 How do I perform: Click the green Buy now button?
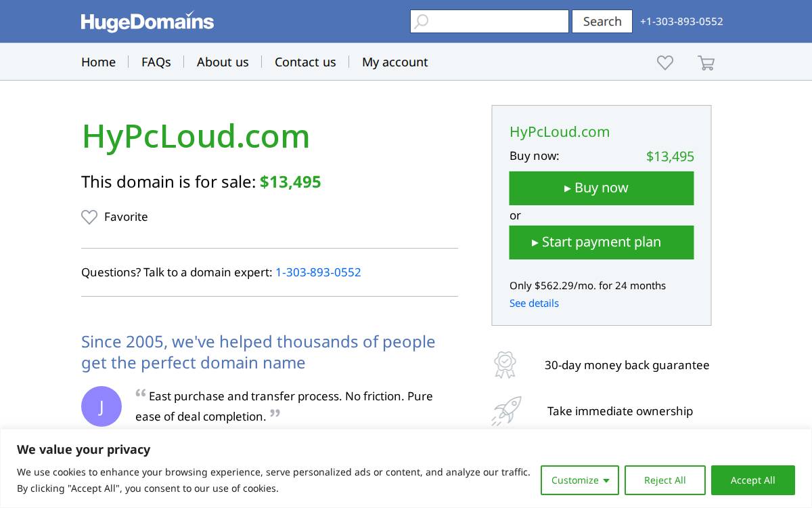(602, 188)
